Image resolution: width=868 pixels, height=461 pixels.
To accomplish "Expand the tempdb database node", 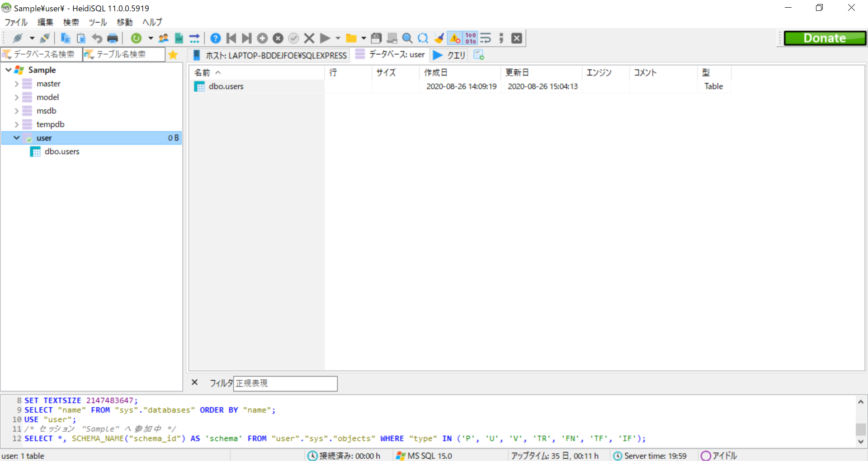I will [x=16, y=124].
